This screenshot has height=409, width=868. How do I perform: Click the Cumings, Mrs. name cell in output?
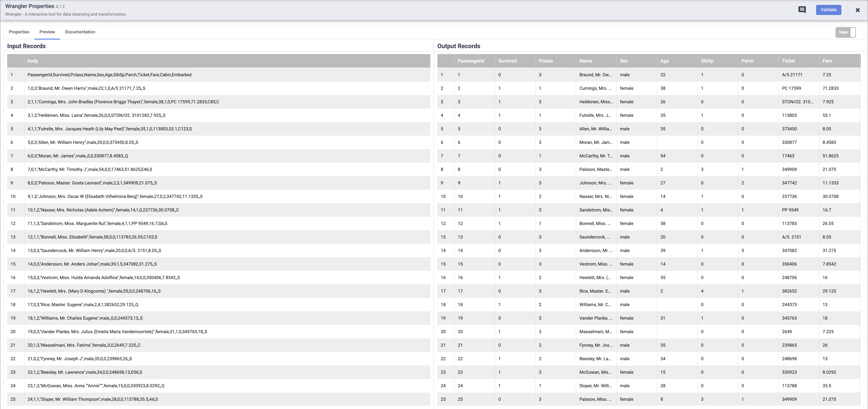click(x=595, y=88)
